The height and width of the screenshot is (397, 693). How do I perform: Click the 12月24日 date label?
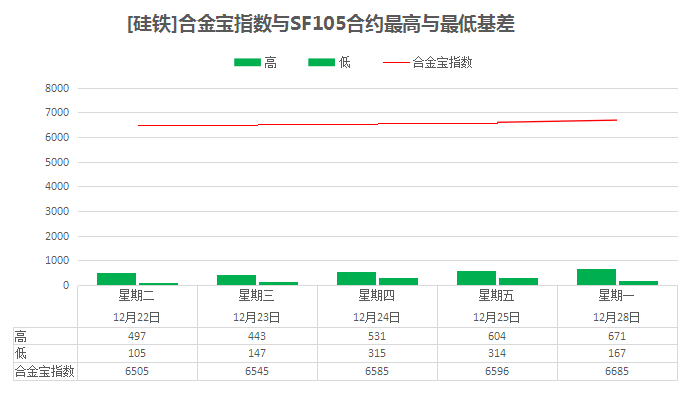[377, 317]
